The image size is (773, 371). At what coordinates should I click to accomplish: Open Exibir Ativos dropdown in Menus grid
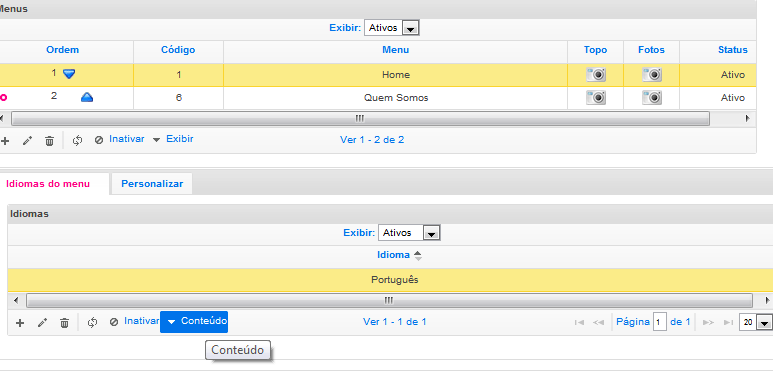click(x=391, y=28)
